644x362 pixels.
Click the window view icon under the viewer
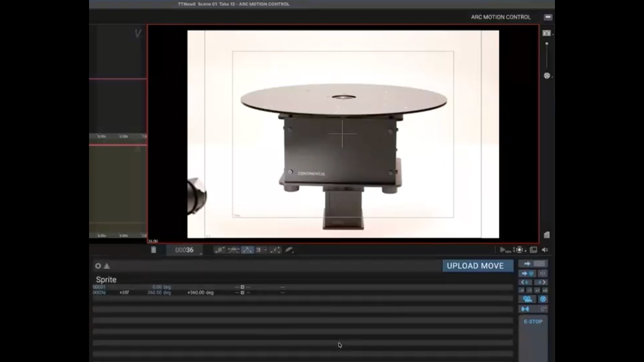[x=533, y=250]
